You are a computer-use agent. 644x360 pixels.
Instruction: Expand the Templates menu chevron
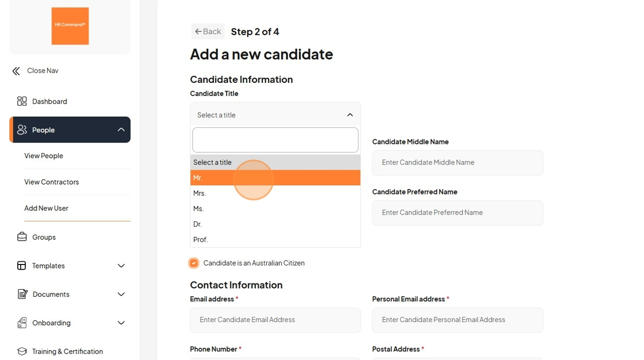[x=121, y=266]
